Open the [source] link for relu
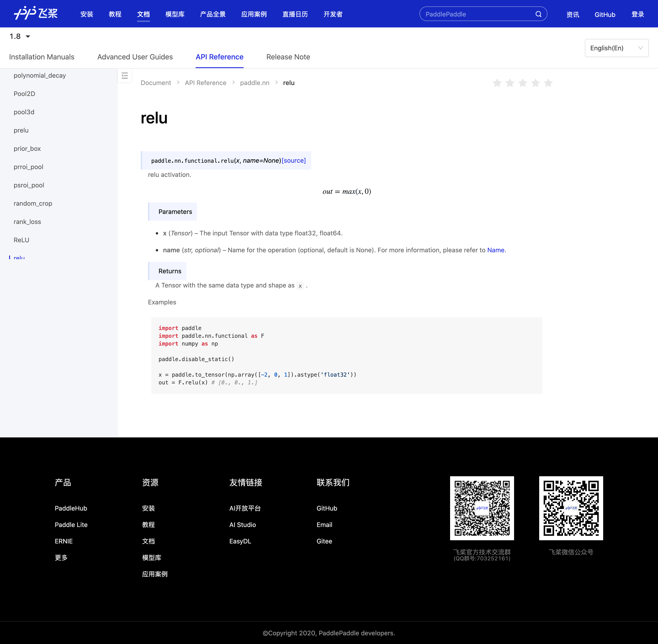658x644 pixels. (x=294, y=160)
